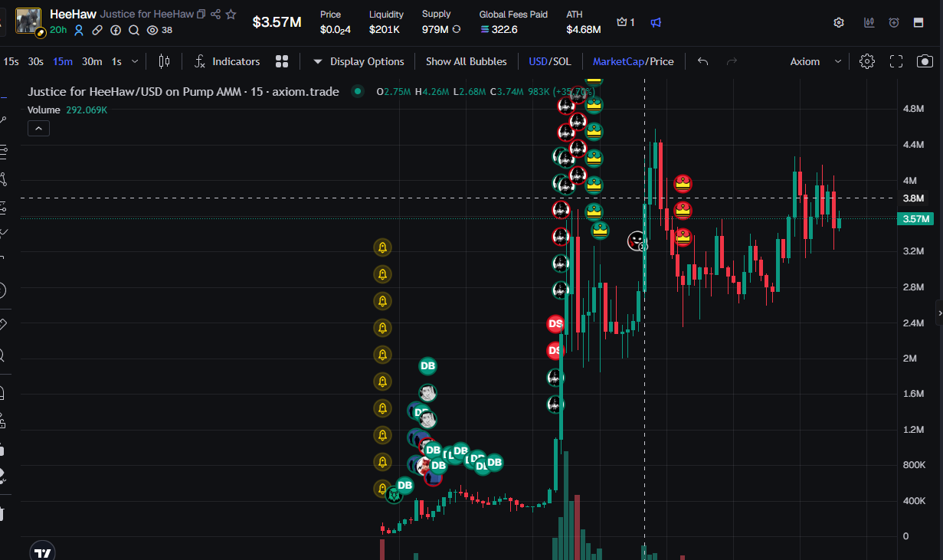Image resolution: width=943 pixels, height=560 pixels.
Task: Expand the timeframe list chevron
Action: [x=136, y=61]
